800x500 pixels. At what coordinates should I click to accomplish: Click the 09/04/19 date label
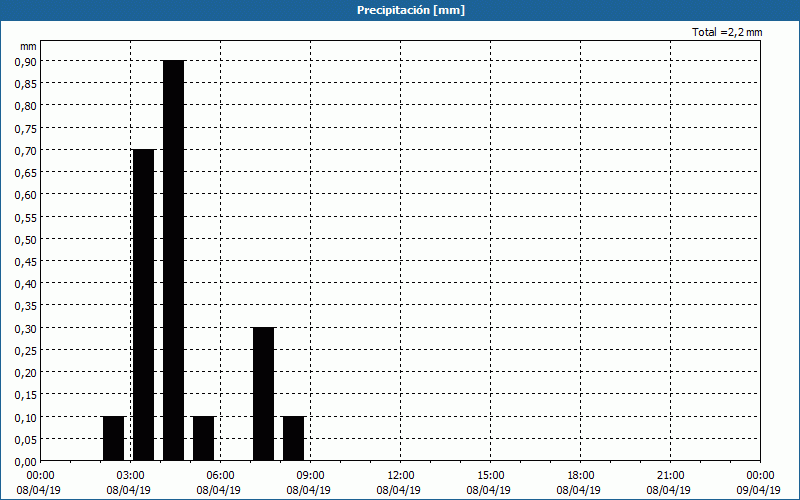(x=758, y=490)
